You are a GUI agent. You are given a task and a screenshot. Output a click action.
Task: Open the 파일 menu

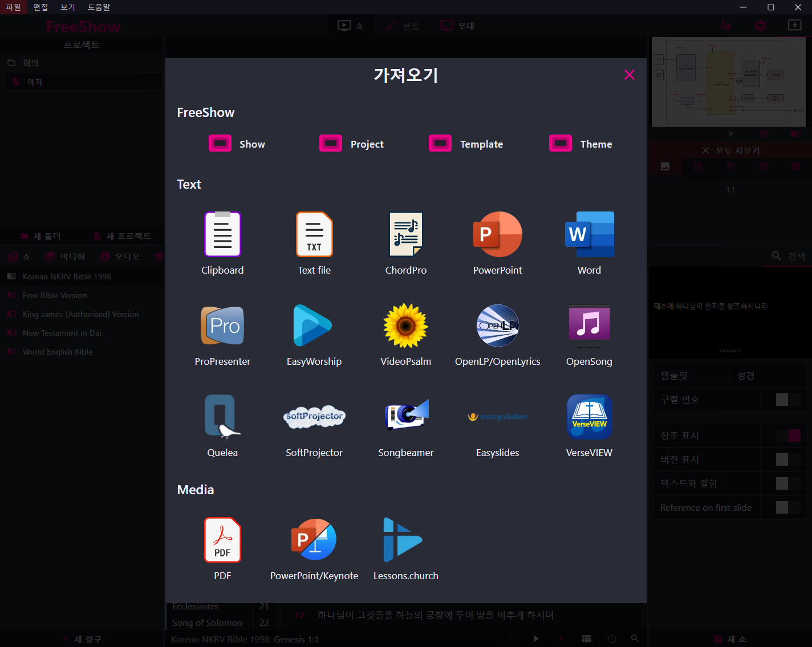[13, 7]
